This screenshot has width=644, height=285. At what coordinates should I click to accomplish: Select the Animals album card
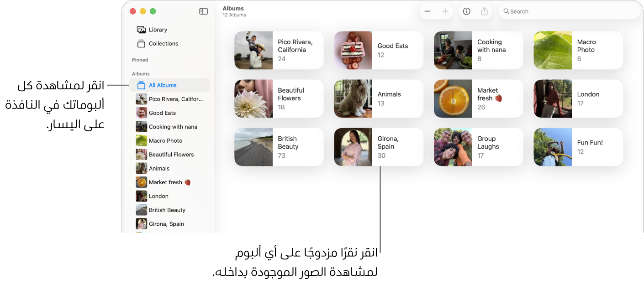[x=379, y=98]
